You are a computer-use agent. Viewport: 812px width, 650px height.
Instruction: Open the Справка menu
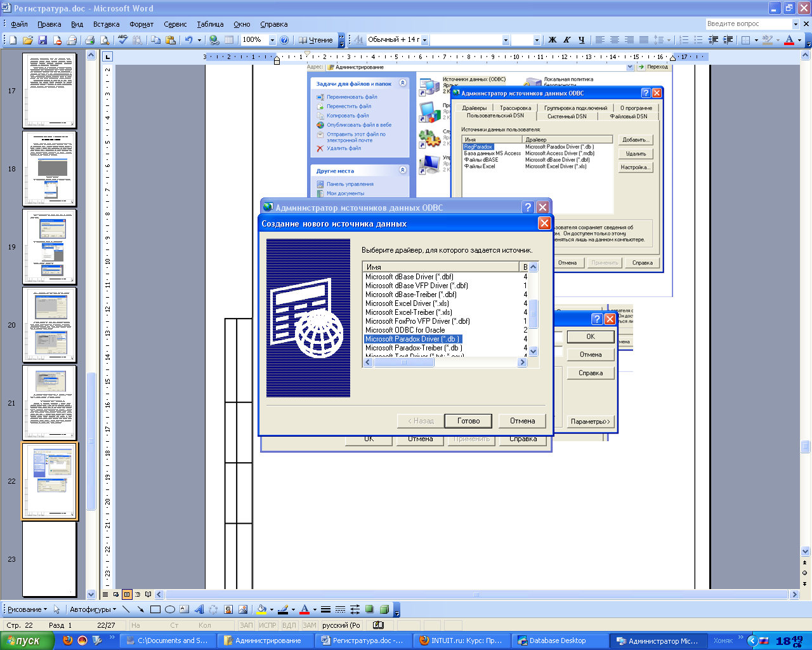pos(273,24)
